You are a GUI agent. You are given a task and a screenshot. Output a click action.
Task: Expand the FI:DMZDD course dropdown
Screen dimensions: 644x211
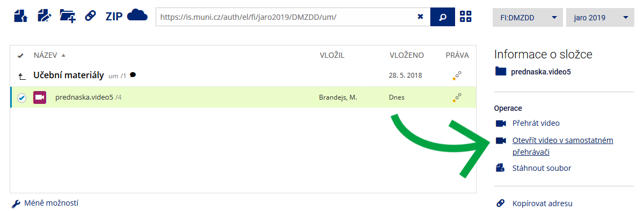tap(528, 17)
